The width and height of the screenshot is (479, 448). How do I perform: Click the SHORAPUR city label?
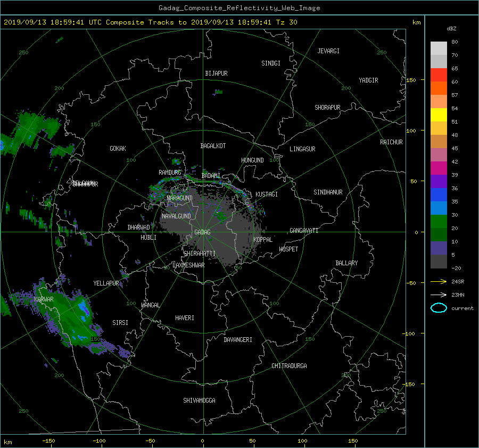pos(327,107)
